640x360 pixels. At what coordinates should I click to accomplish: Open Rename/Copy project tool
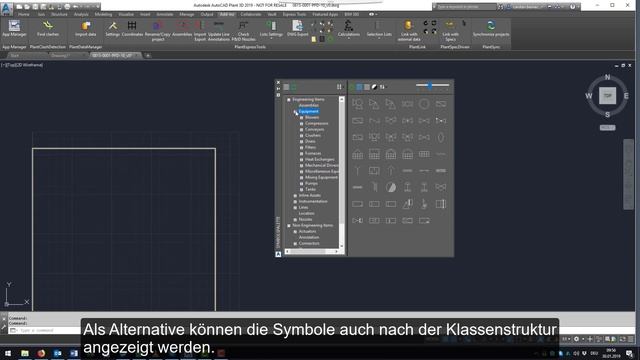(158, 31)
